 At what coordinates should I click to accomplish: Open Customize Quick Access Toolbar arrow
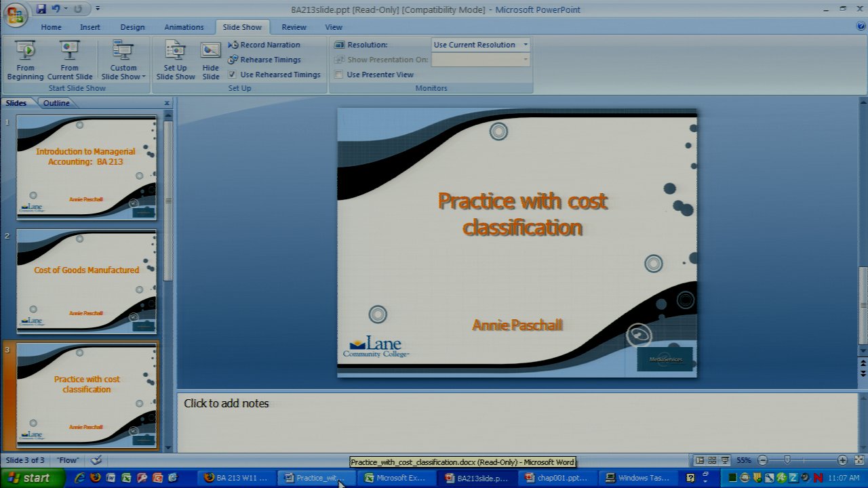pyautogui.click(x=98, y=9)
